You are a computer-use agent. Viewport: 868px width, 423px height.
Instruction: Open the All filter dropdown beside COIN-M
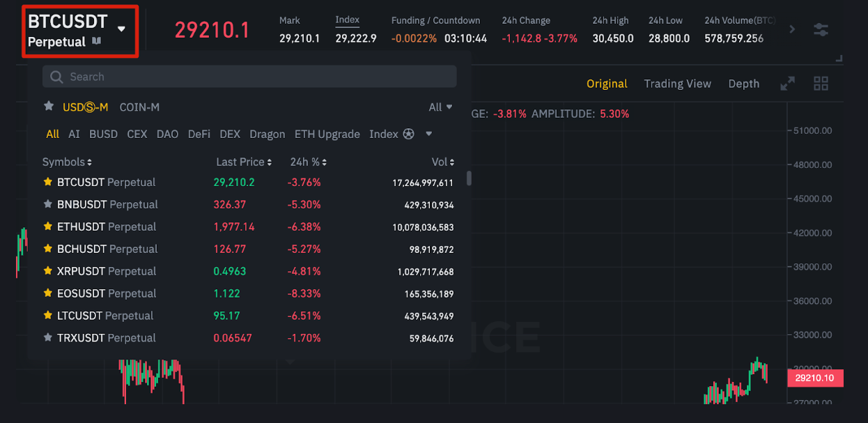(x=440, y=107)
